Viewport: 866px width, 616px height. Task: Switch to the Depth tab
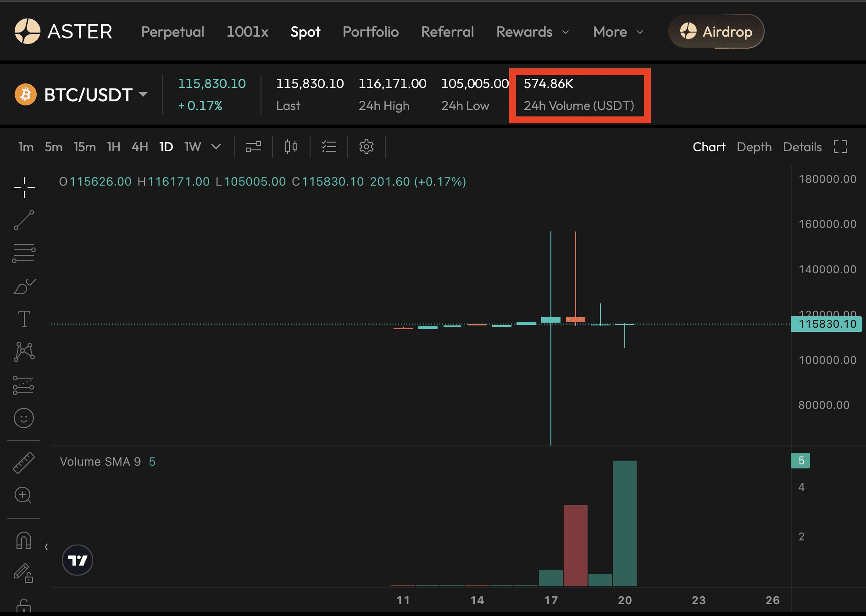tap(754, 147)
